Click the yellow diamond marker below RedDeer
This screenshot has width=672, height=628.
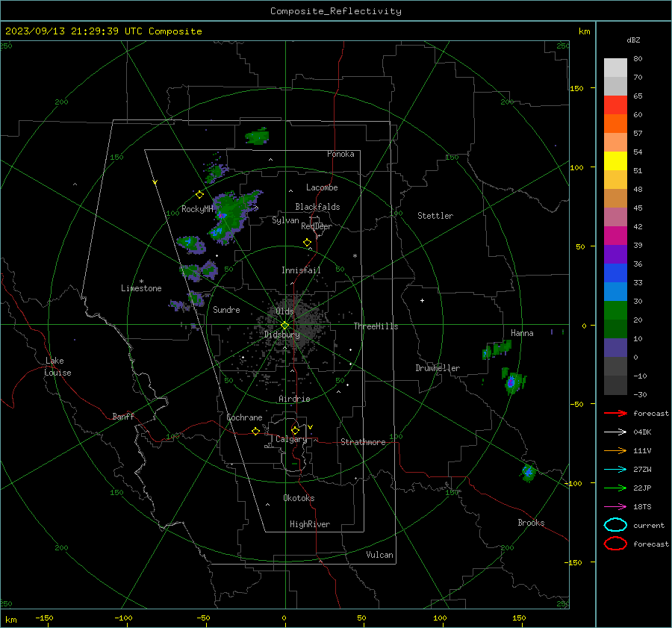click(307, 243)
